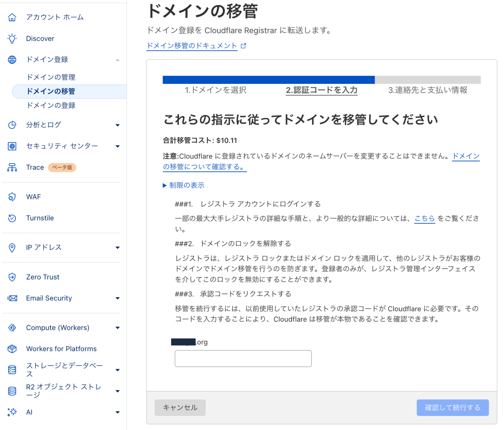This screenshot has height=430, width=504.
Task: Click the Turnstile icon
Action: (12, 218)
